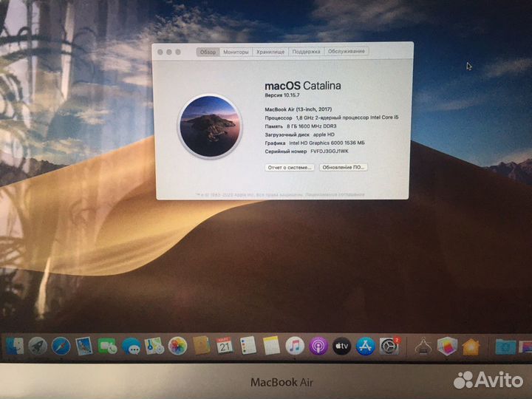Open the blue folder stack in dock
532x399 pixels.
(505, 347)
